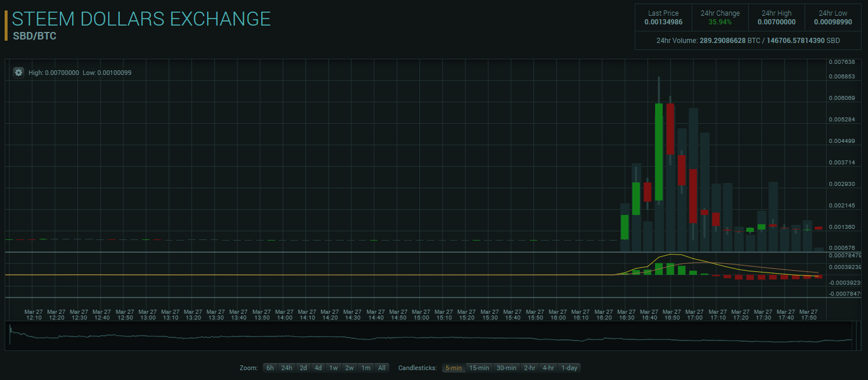Screen dimensions: 868x380
Task: Click chart Low: 0.00100099 readout
Action: click(x=107, y=73)
